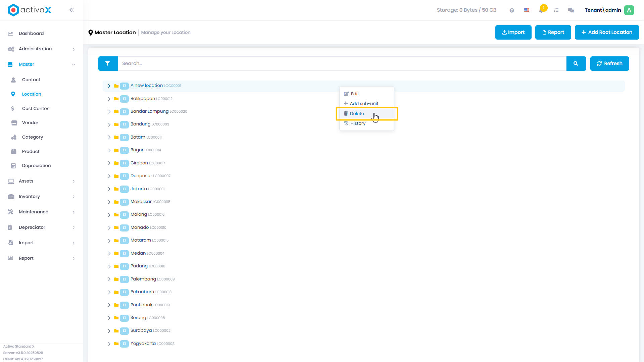Image resolution: width=644 pixels, height=362 pixels.
Task: Expand Administration menu
Action: tap(42, 49)
